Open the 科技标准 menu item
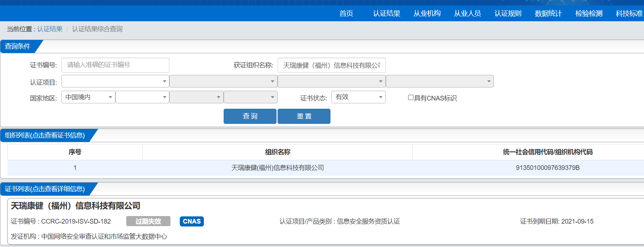The image size is (644, 247). click(x=629, y=13)
